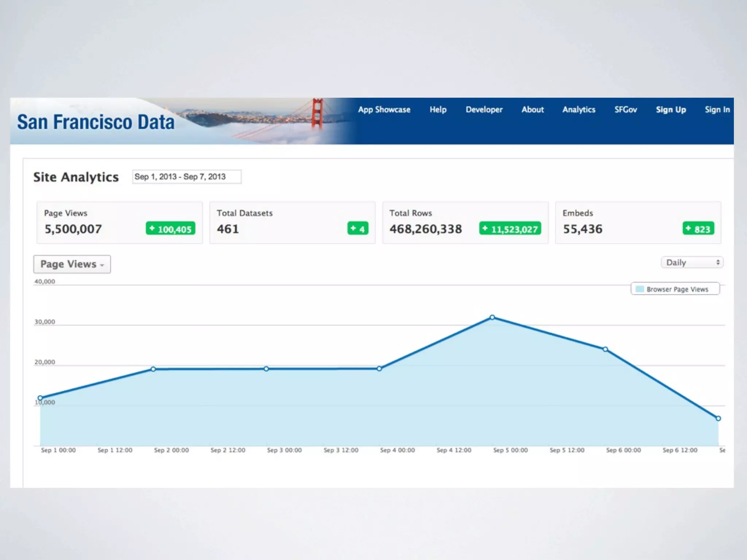
Task: Click the Browser Page Views legend swatch
Action: tap(639, 289)
